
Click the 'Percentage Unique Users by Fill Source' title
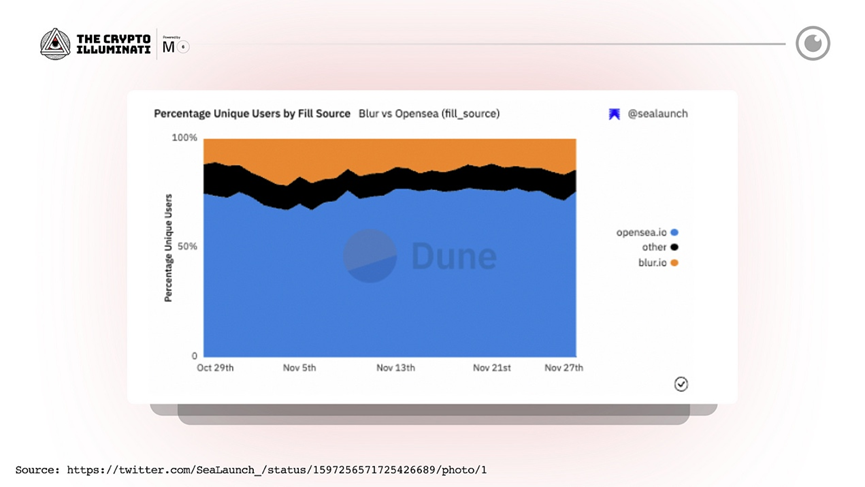(x=252, y=114)
